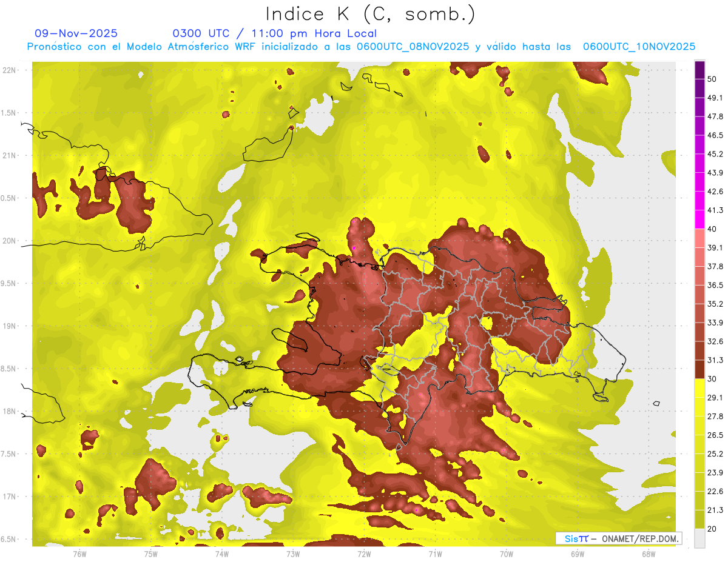This screenshot has width=728, height=562.
Task: Click the '19N' latitude label
Action: click(x=9, y=326)
